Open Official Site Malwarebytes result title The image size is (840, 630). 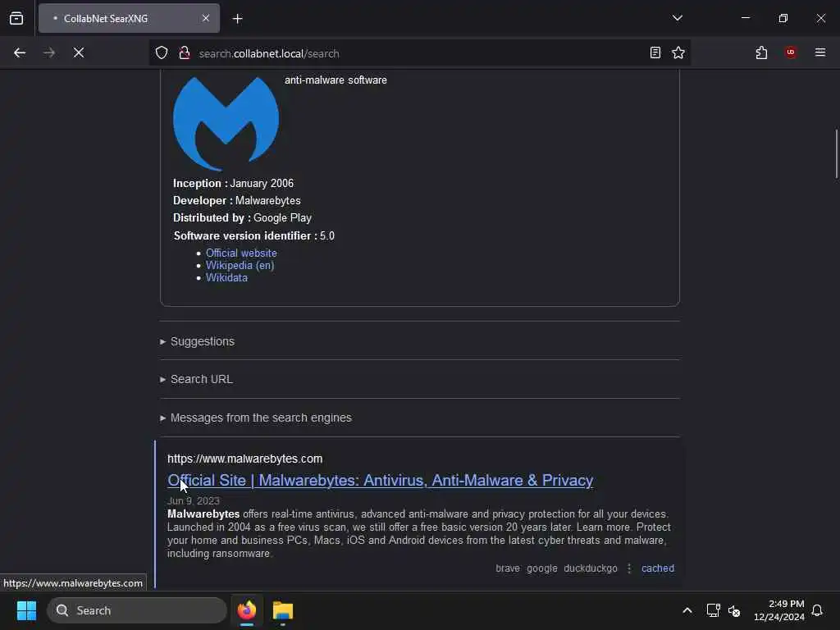[381, 481]
